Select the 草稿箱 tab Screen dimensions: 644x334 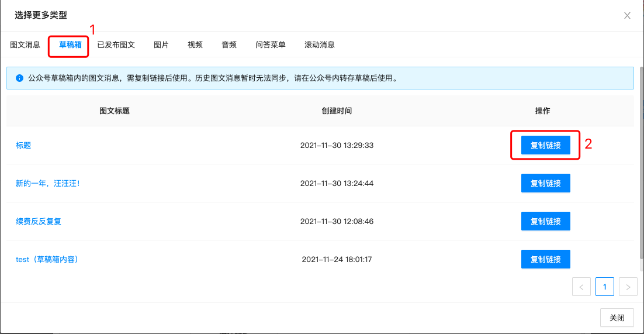(70, 44)
